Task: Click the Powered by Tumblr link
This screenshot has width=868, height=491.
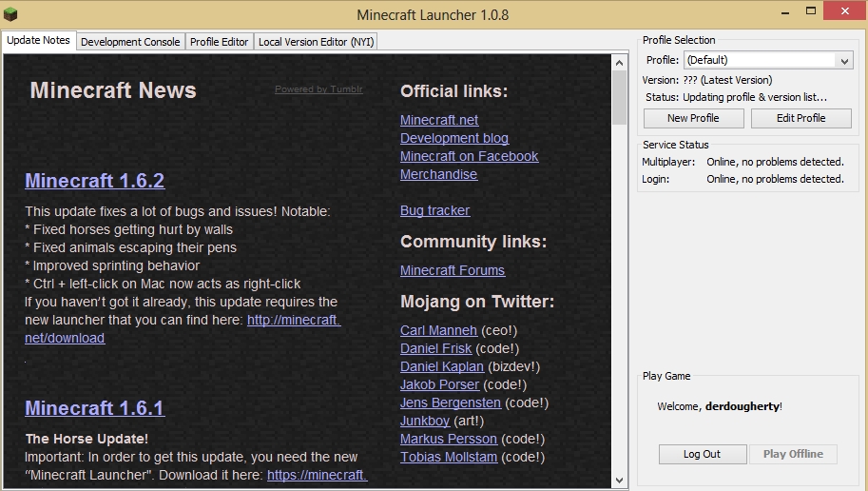Action: (318, 89)
